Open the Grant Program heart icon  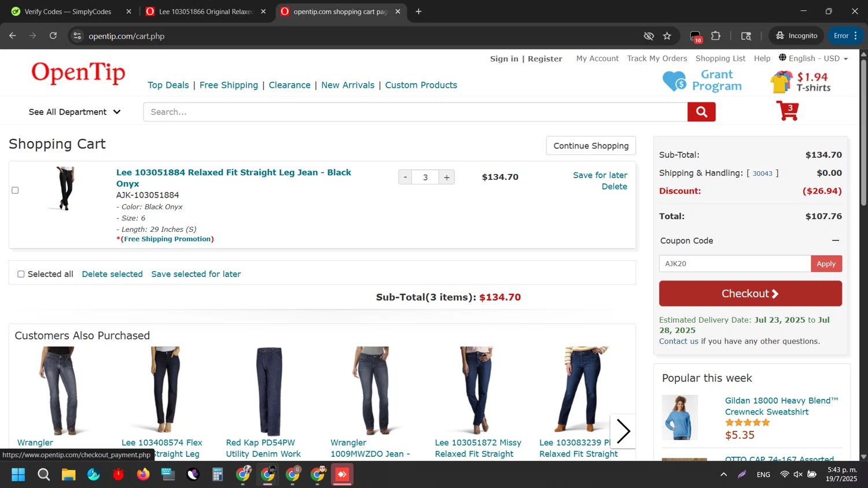[674, 81]
